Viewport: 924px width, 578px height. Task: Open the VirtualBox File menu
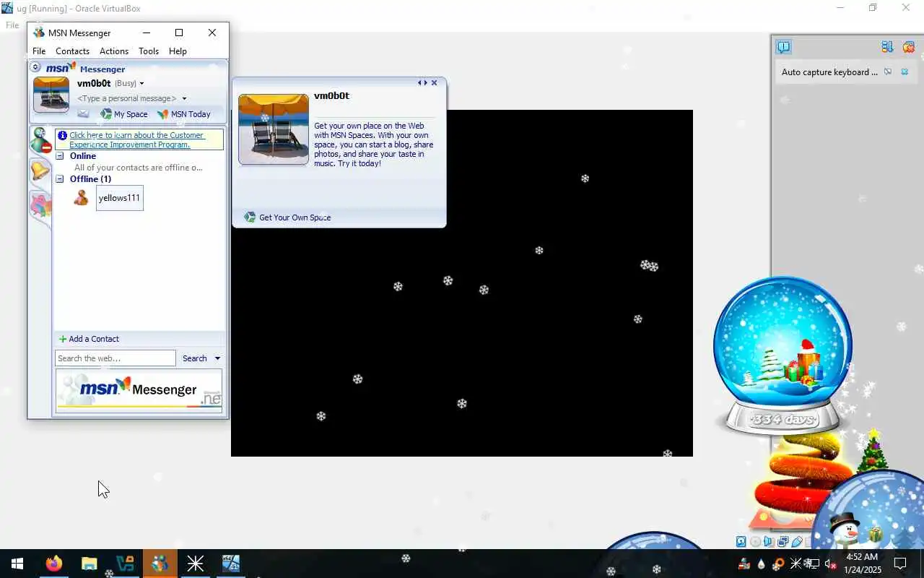(12, 25)
